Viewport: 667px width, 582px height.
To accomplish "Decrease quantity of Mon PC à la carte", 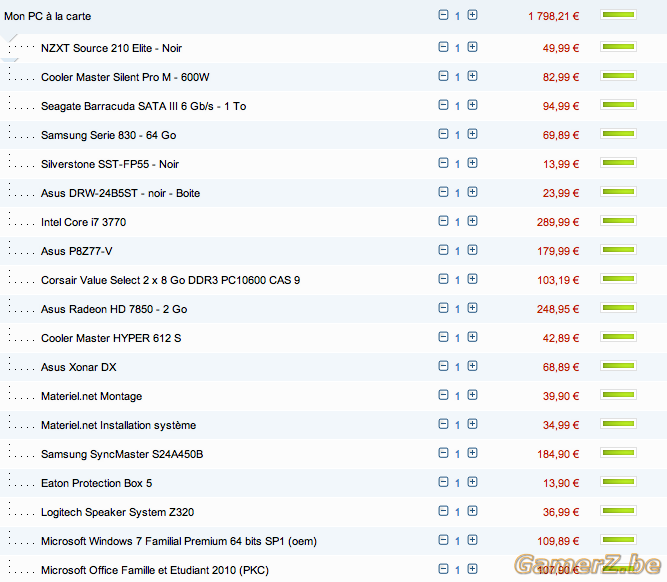I will click(443, 15).
